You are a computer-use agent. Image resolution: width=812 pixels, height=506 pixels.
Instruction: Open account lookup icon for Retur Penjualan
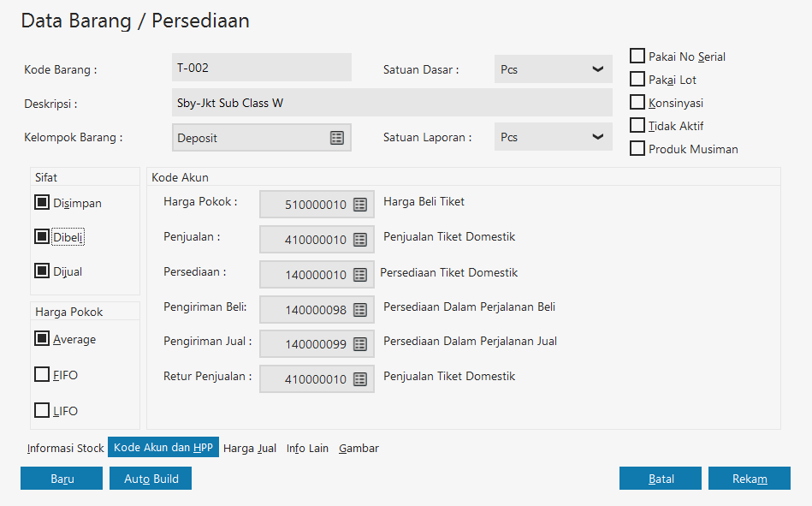pos(360,379)
